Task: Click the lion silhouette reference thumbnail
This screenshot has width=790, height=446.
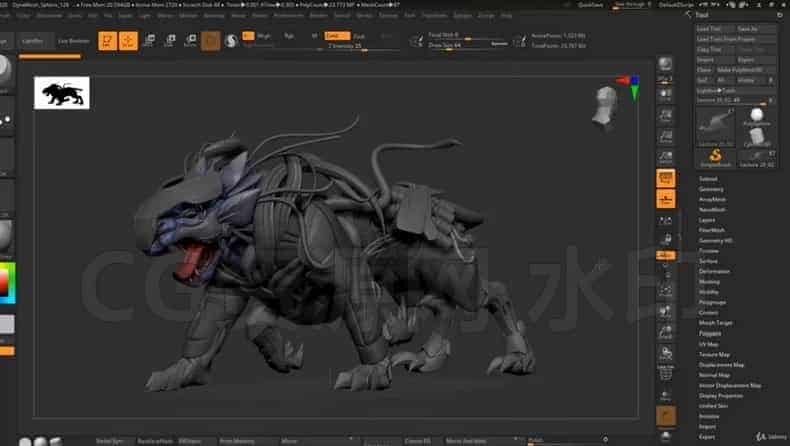Action: (x=61, y=93)
